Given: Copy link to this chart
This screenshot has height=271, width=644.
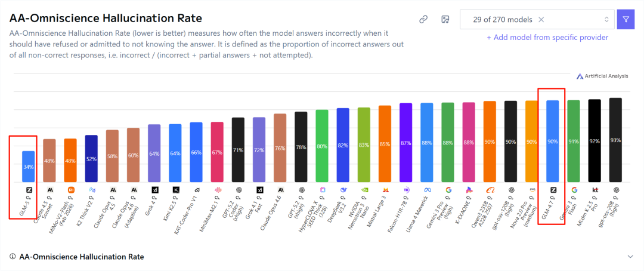Looking at the screenshot, I should point(423,19).
